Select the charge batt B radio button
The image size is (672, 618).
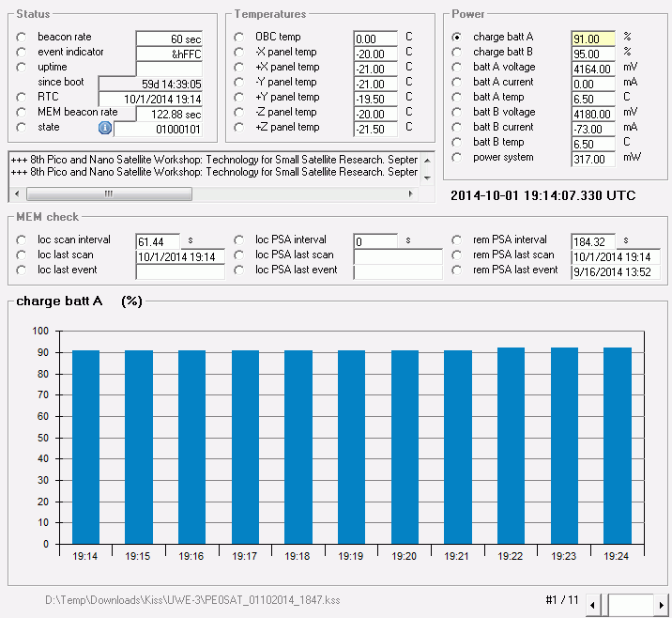pos(457,53)
